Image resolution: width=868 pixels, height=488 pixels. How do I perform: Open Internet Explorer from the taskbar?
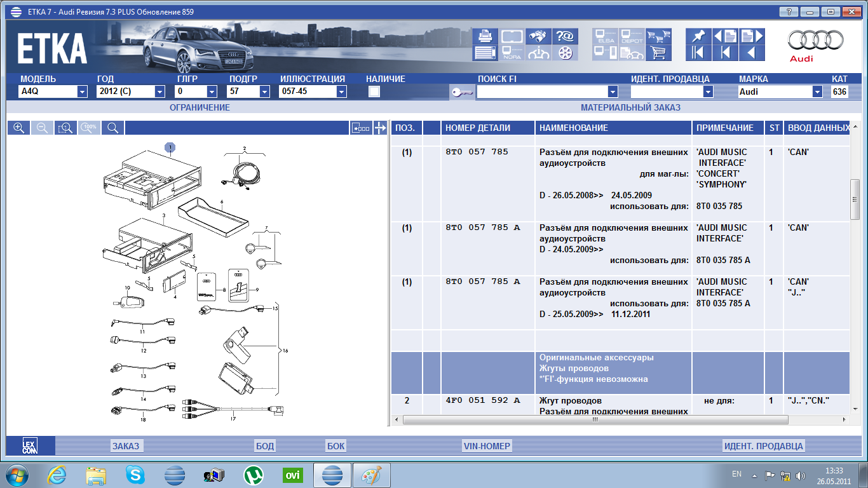[x=57, y=475]
